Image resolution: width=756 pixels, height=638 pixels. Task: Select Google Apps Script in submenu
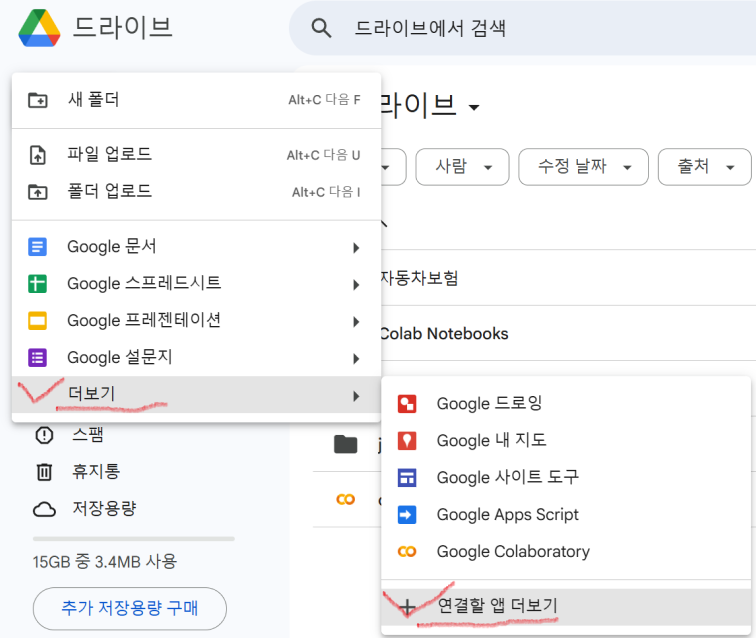(566, 515)
